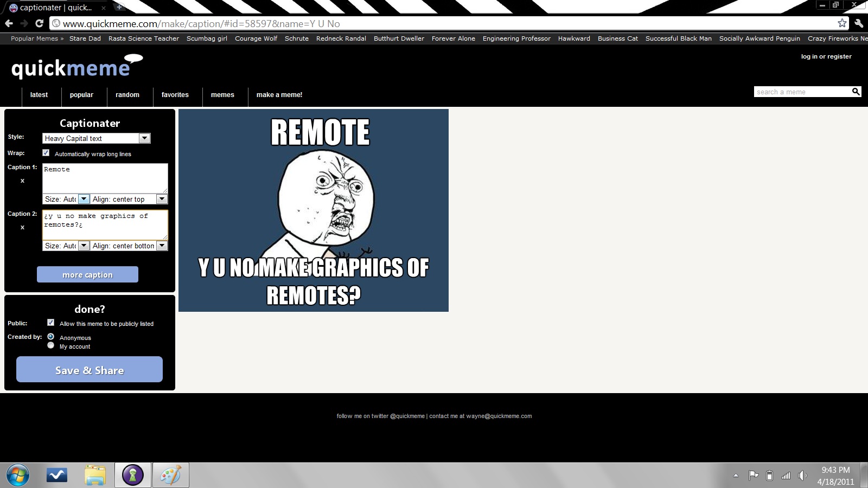Image resolution: width=868 pixels, height=488 pixels.
Task: Uncheck allow this meme to be publicly listed
Action: [51, 322]
